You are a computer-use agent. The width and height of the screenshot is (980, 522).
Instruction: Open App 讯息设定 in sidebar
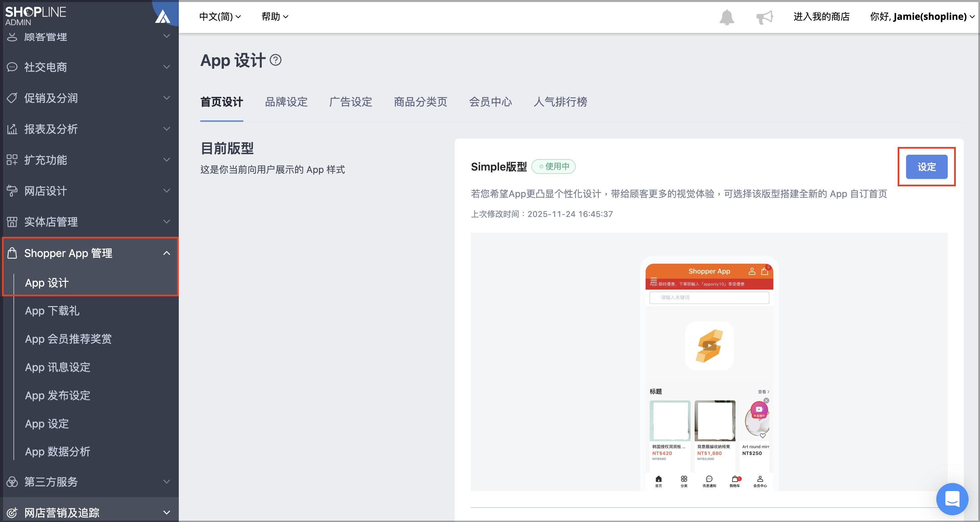point(57,367)
